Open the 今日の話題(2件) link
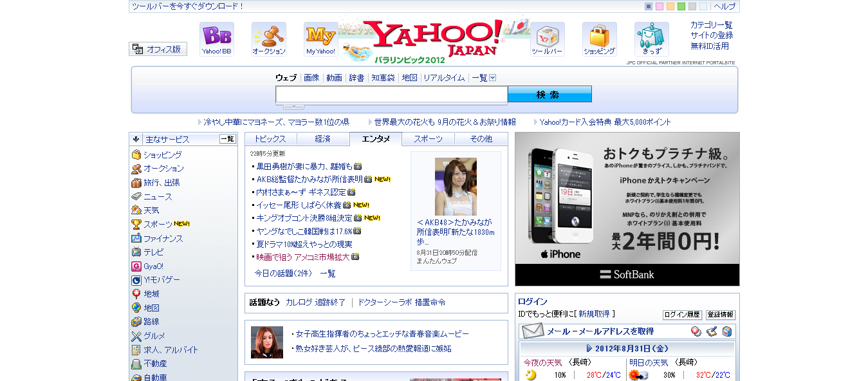 [283, 274]
